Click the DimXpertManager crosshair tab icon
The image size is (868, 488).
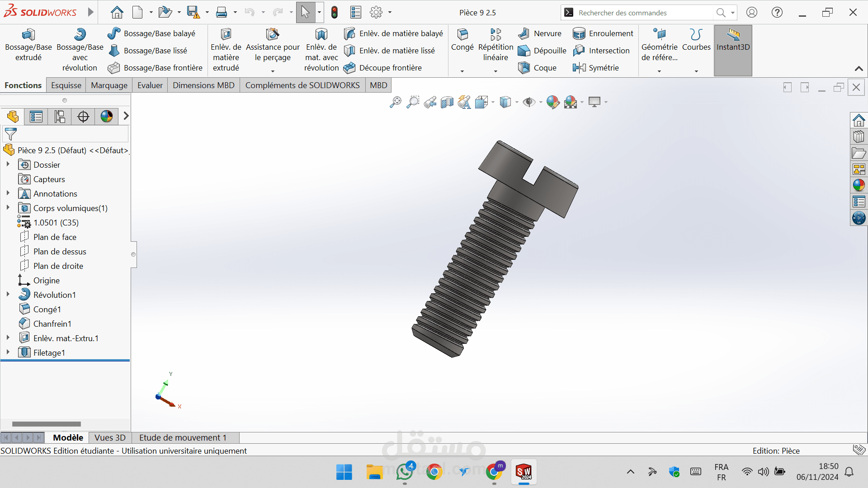[x=83, y=117]
